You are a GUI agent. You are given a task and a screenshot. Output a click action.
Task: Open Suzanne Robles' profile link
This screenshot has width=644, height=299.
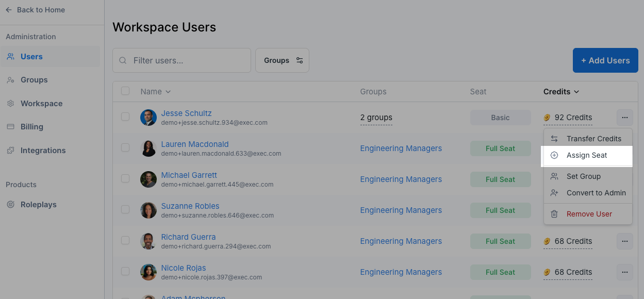pos(190,206)
